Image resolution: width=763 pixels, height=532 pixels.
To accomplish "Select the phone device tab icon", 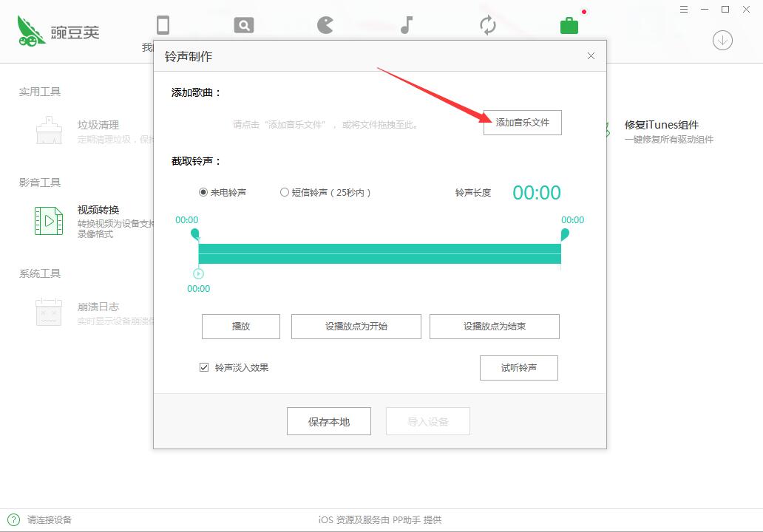I will [x=163, y=24].
